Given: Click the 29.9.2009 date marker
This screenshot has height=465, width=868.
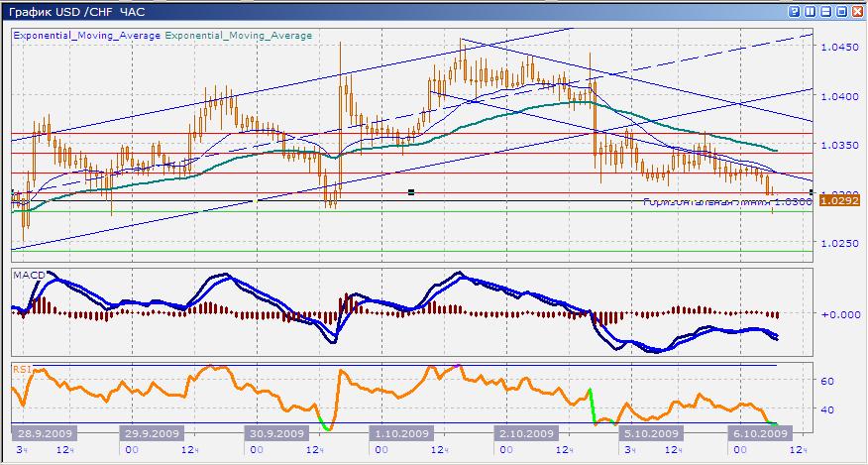Looking at the screenshot, I should click(x=154, y=433).
